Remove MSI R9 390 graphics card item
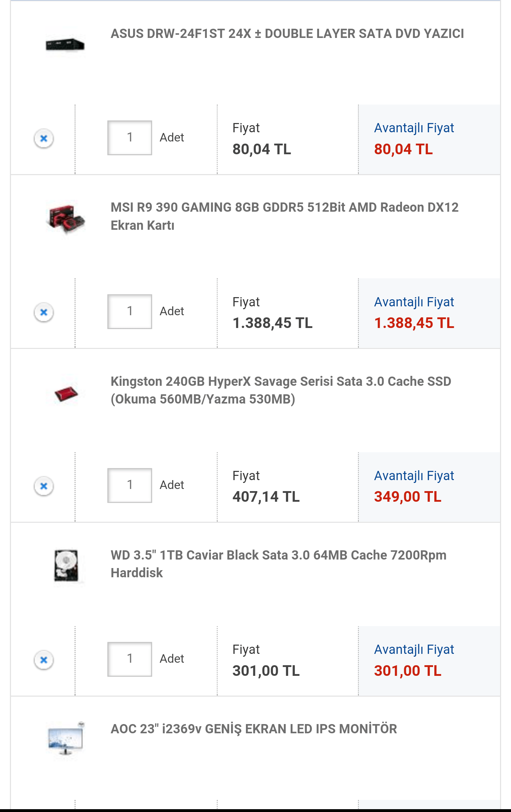511x812 pixels. tap(44, 312)
